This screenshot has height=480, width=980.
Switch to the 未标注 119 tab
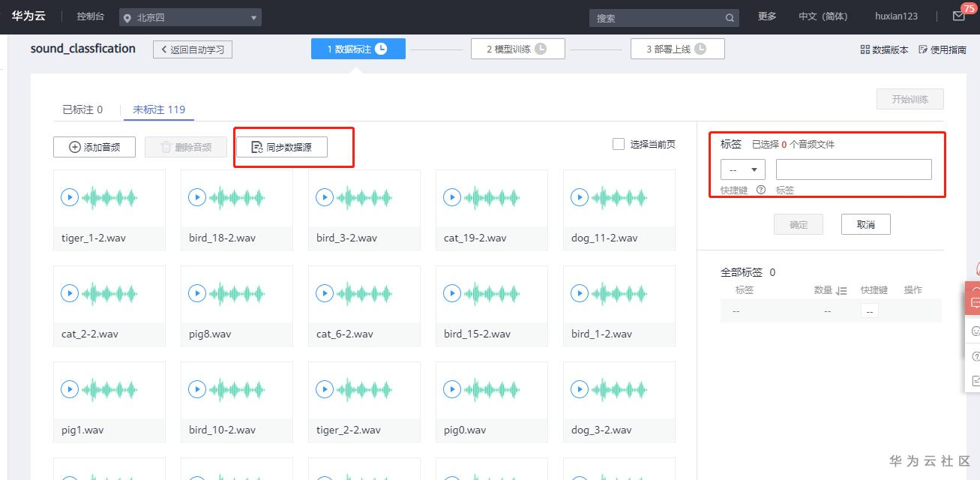pos(159,109)
